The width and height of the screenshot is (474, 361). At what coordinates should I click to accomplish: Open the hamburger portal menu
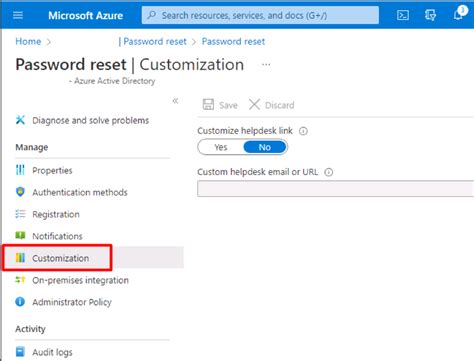coord(18,15)
